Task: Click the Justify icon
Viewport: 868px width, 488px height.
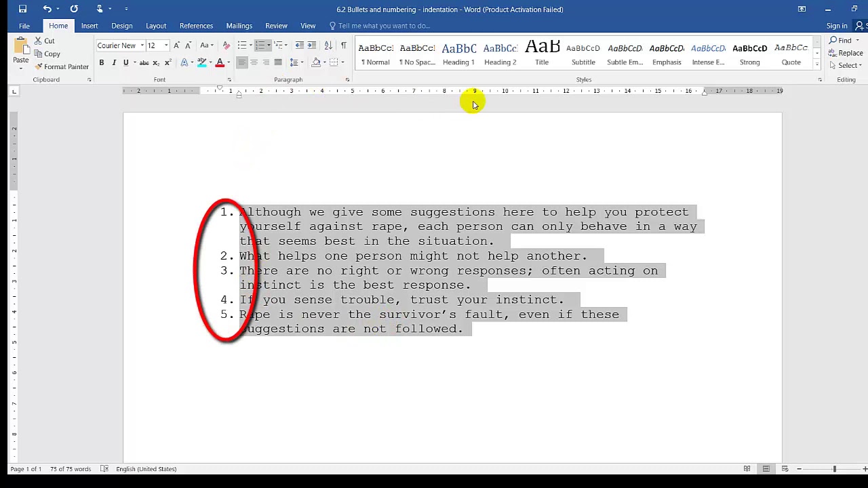Action: (278, 62)
